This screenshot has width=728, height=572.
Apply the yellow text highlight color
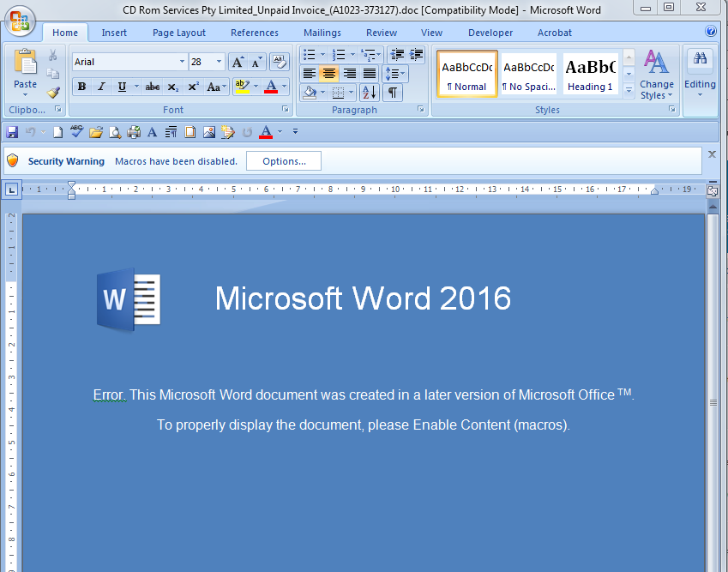pyautogui.click(x=243, y=87)
